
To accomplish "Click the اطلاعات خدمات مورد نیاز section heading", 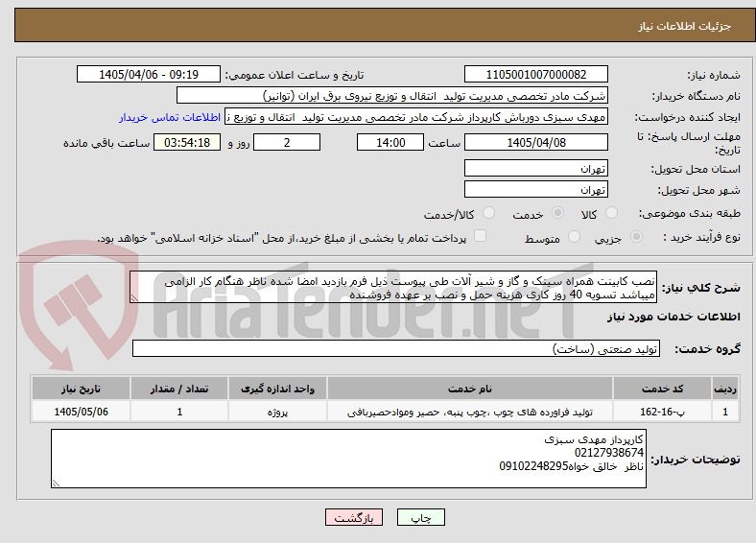I will [x=673, y=317].
